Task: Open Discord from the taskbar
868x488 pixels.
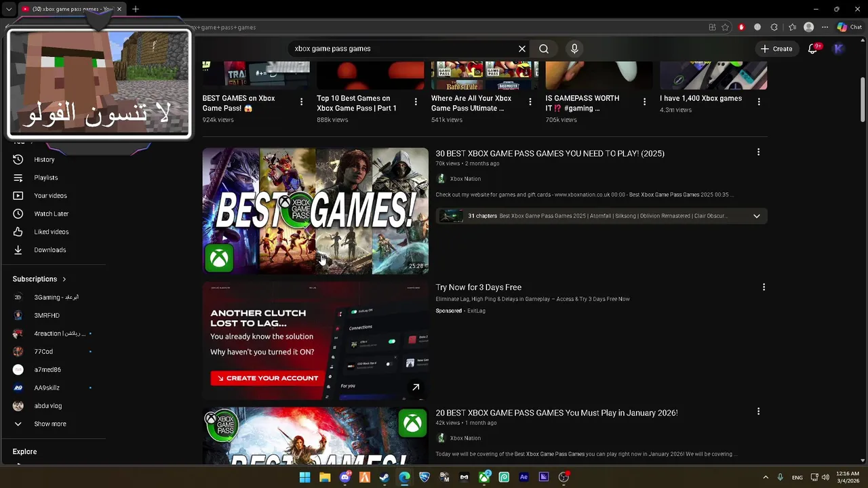Action: [x=345, y=477]
